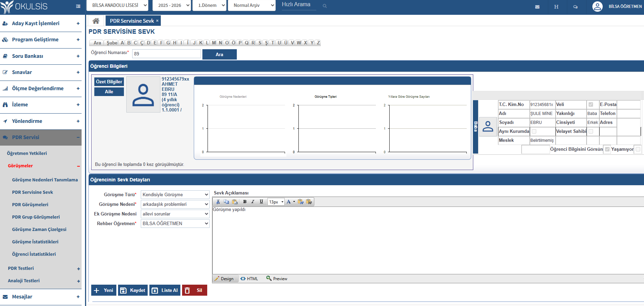Apply underline formatting in editor toolbar
The height and width of the screenshot is (306, 644).
click(261, 202)
